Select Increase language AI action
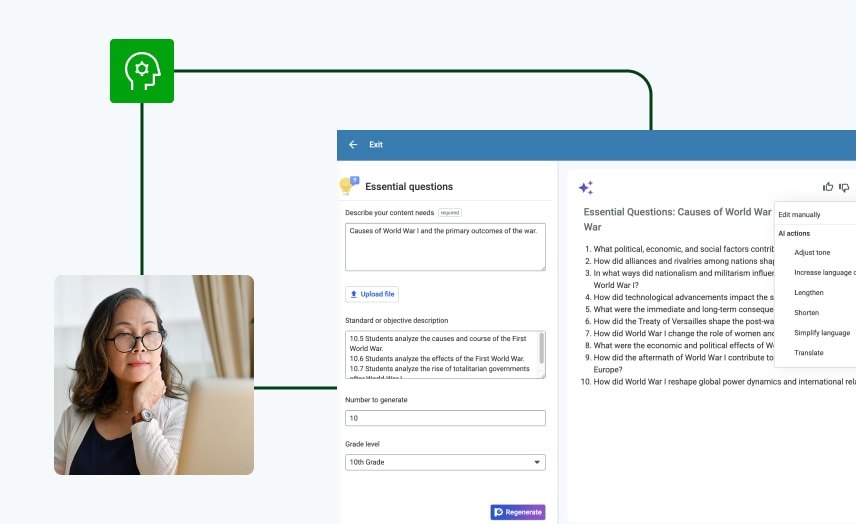This screenshot has width=856, height=524. pyautogui.click(x=824, y=272)
